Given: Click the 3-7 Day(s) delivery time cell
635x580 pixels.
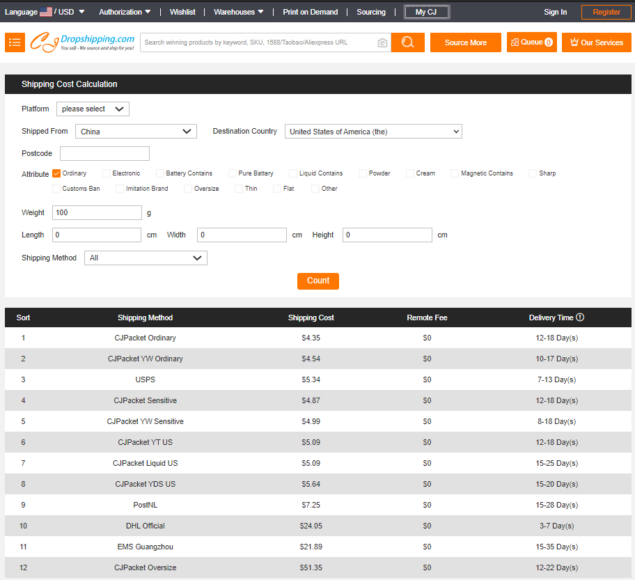Looking at the screenshot, I should (556, 526).
